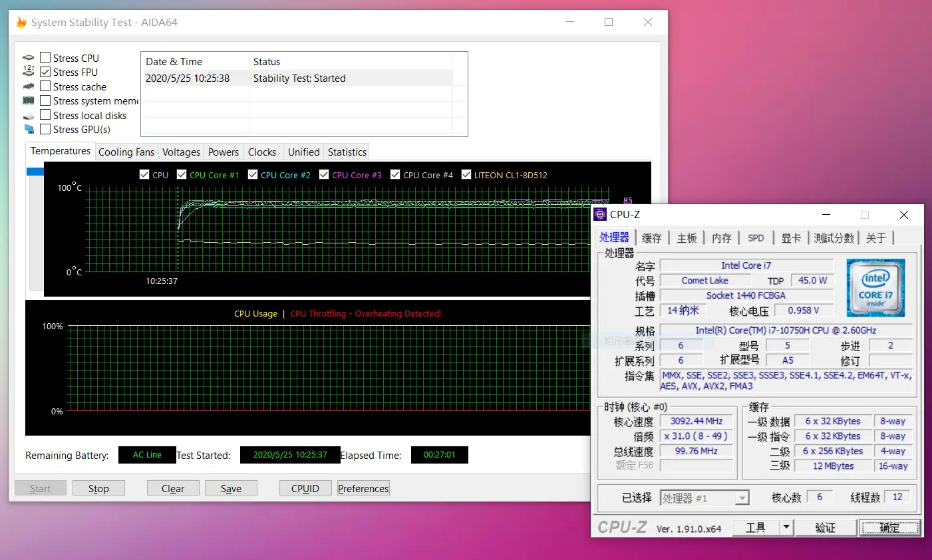Click the 45.0 W TDP value

(812, 281)
